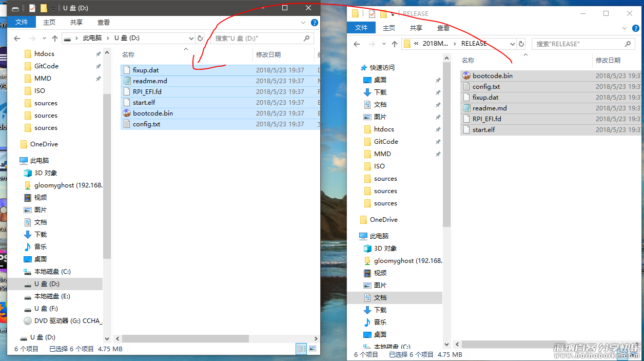Click the 搜索"RELEASE" search box
The image size is (644, 361).
tap(577, 44)
